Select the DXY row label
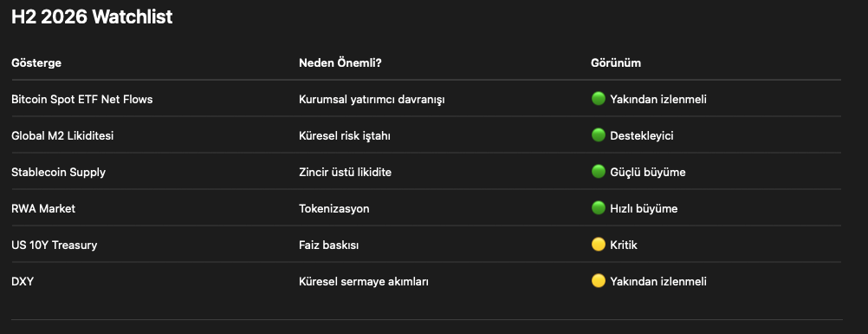Viewport: 868px width, 334px height. (x=23, y=281)
